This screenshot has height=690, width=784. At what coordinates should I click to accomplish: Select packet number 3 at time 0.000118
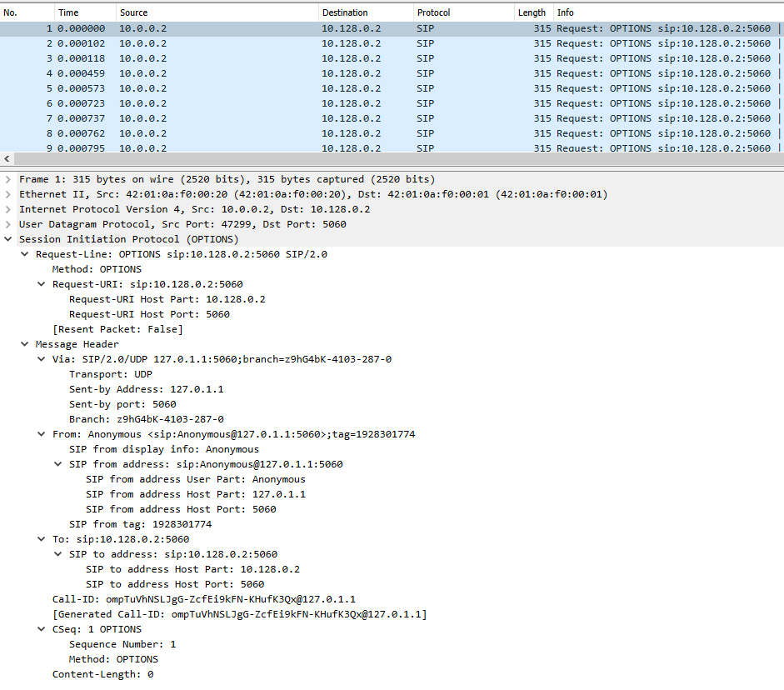[392, 58]
